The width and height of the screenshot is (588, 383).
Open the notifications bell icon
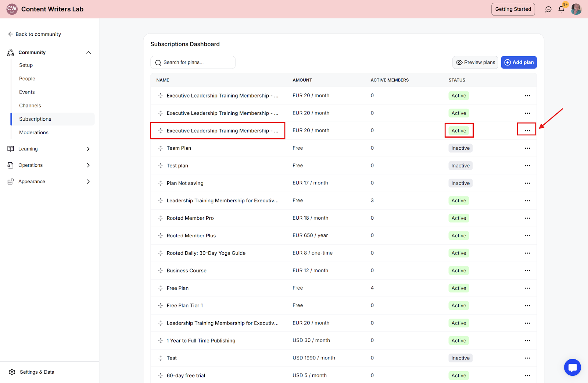point(561,9)
